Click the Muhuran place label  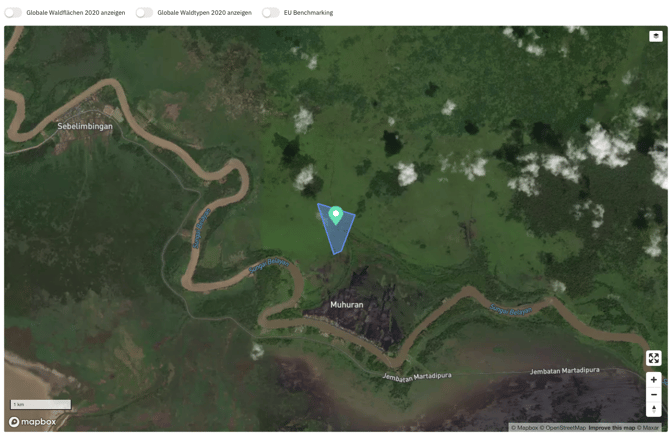tap(346, 304)
